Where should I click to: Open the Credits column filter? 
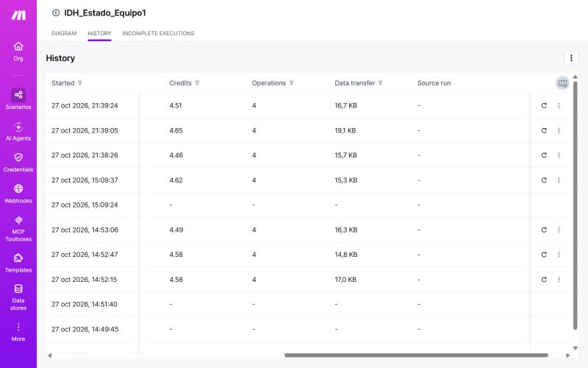pos(197,83)
